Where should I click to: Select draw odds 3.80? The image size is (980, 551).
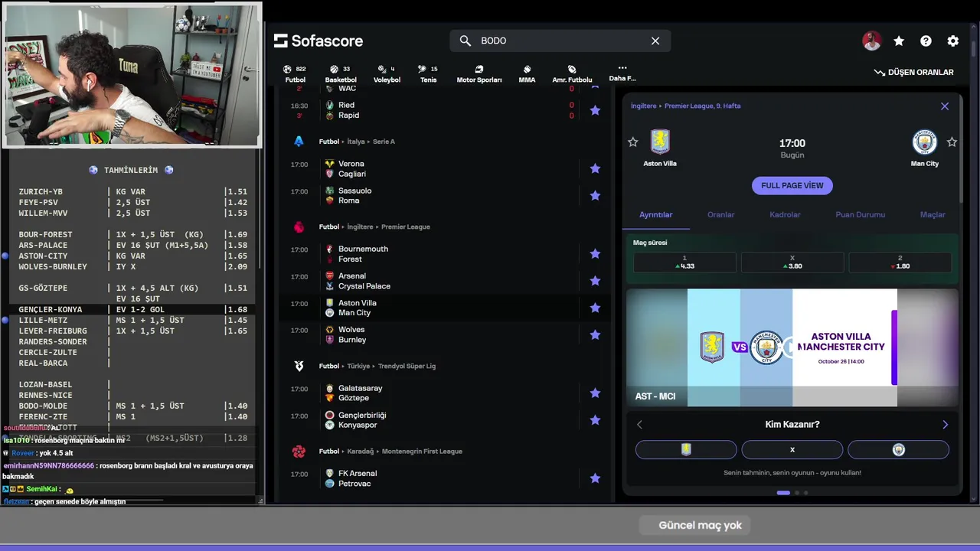pyautogui.click(x=792, y=262)
